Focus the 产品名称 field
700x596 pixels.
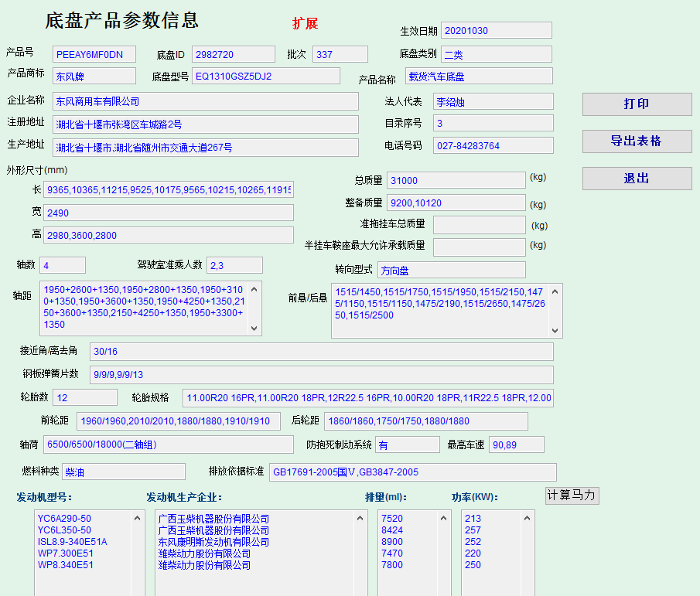pos(479,76)
